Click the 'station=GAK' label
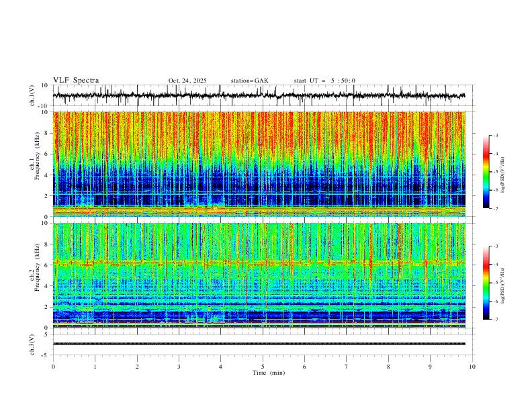Screen dimensions: 532x411 coord(249,81)
